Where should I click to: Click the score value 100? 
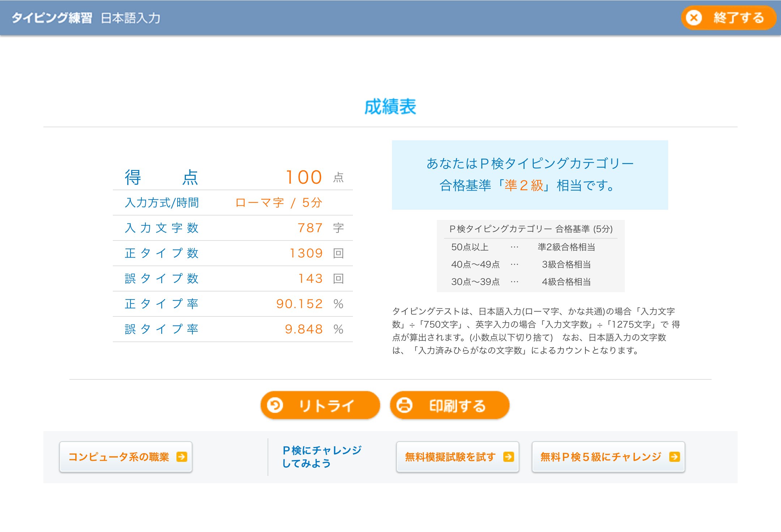(304, 177)
